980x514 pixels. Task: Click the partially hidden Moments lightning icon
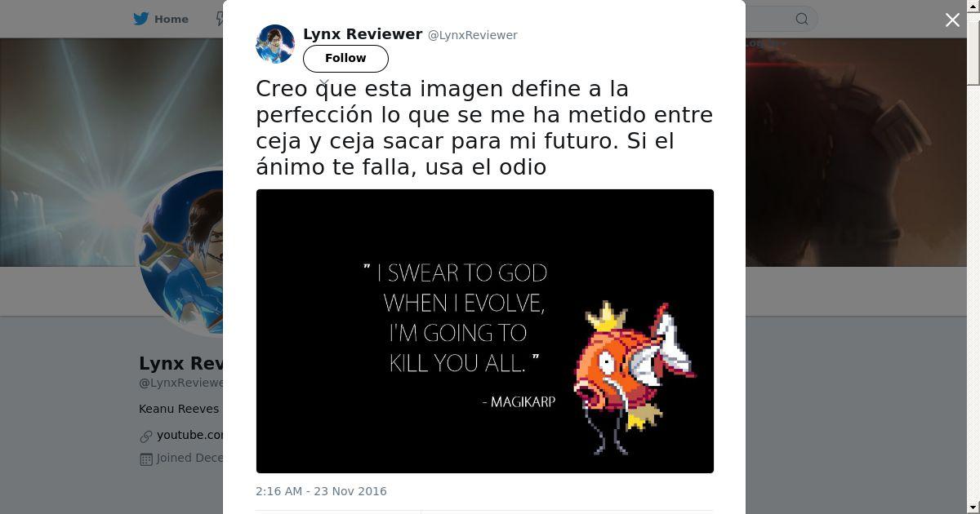click(x=219, y=19)
